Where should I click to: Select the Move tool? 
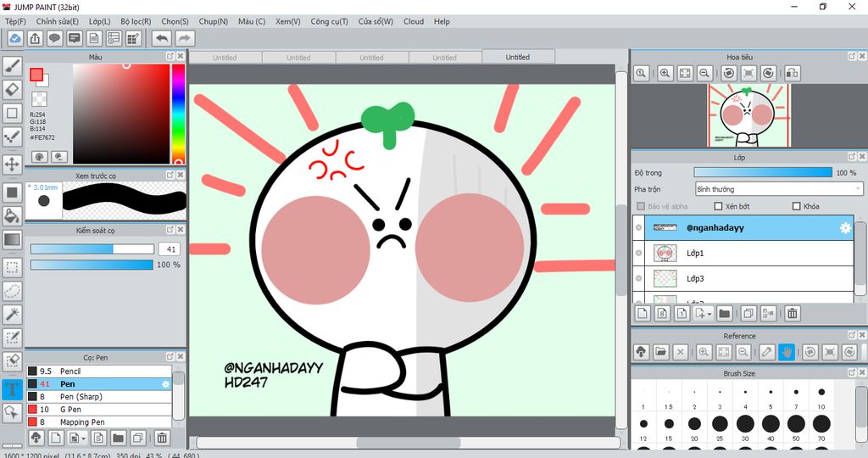(12, 165)
